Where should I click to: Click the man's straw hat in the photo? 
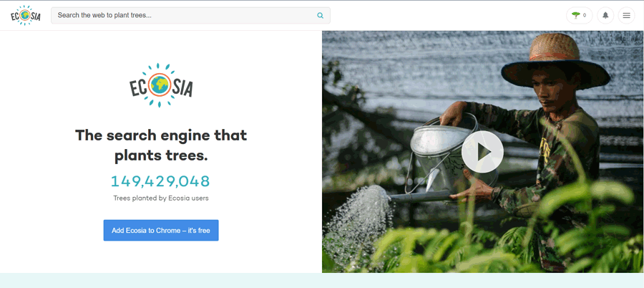click(555, 59)
